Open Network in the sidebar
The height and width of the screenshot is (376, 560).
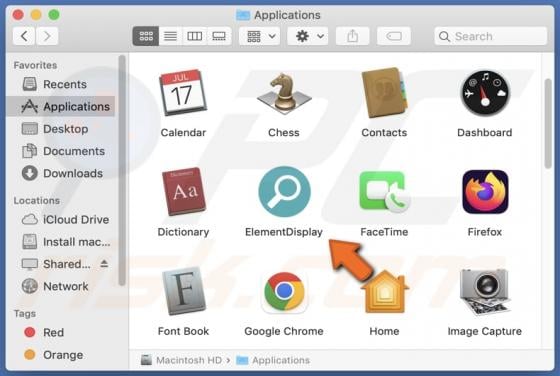(61, 286)
